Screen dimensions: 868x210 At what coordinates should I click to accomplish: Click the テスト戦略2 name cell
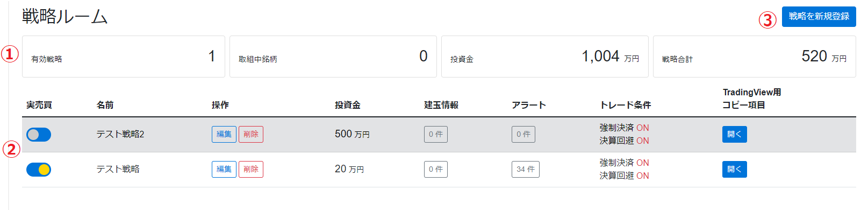coord(120,135)
